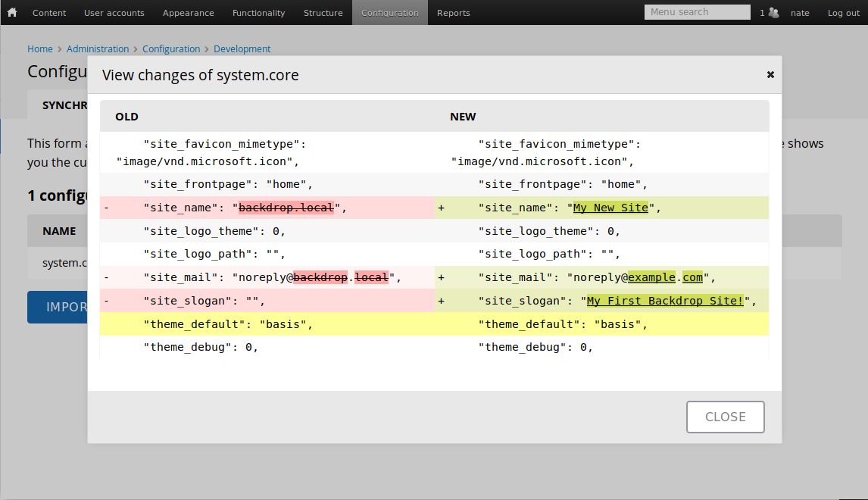Click the Menu search field
This screenshot has height=500, width=868.
696,11
